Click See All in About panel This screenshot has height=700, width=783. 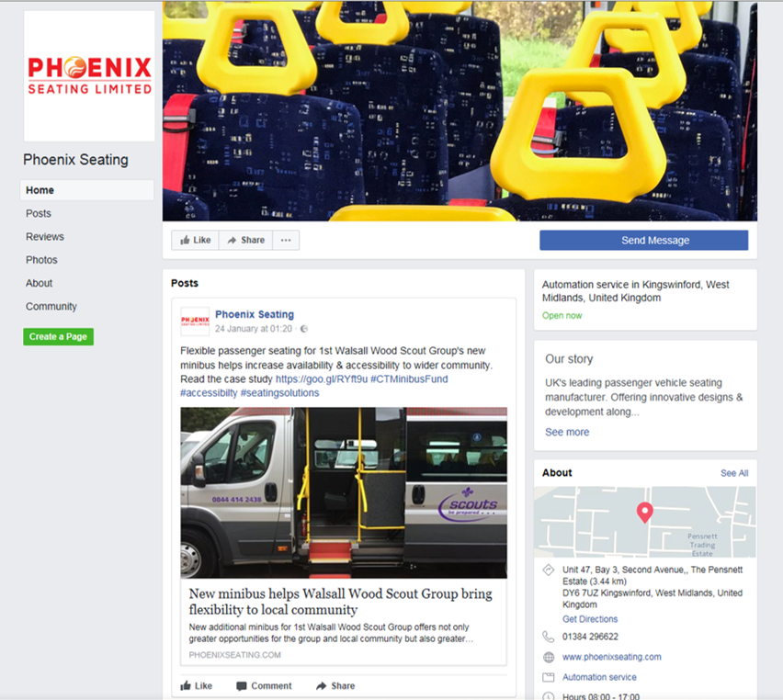pos(734,473)
